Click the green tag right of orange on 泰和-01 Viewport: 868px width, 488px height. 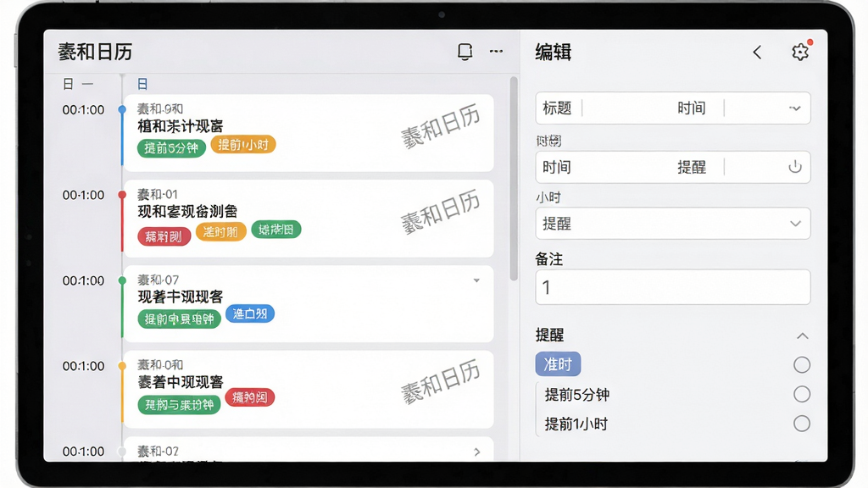275,229
